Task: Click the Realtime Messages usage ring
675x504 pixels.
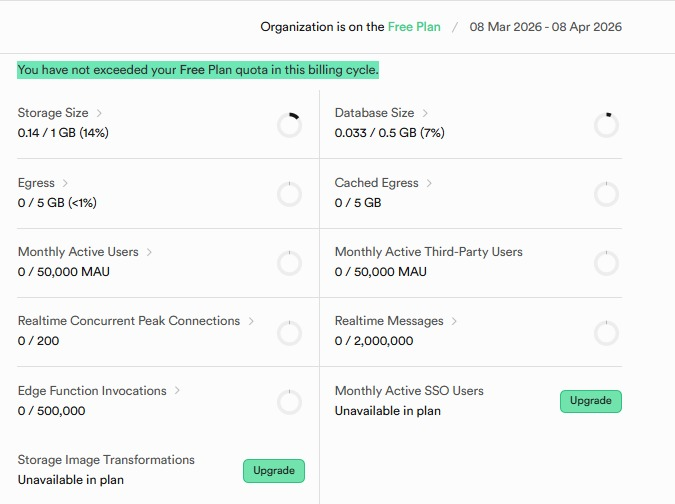Action: point(606,333)
